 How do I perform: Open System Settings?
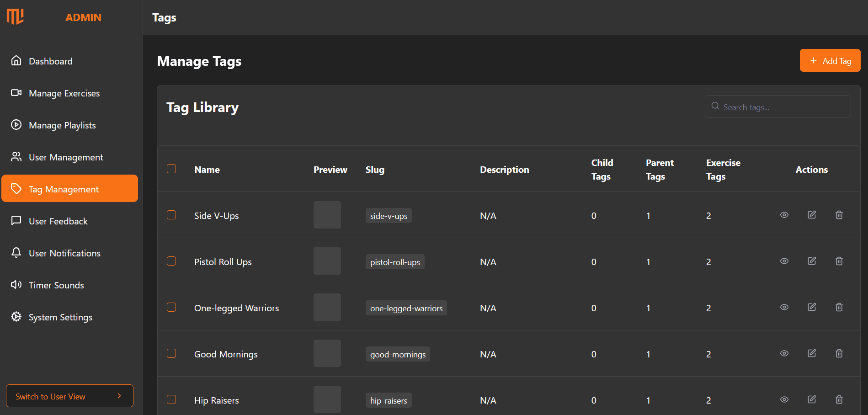(69, 317)
